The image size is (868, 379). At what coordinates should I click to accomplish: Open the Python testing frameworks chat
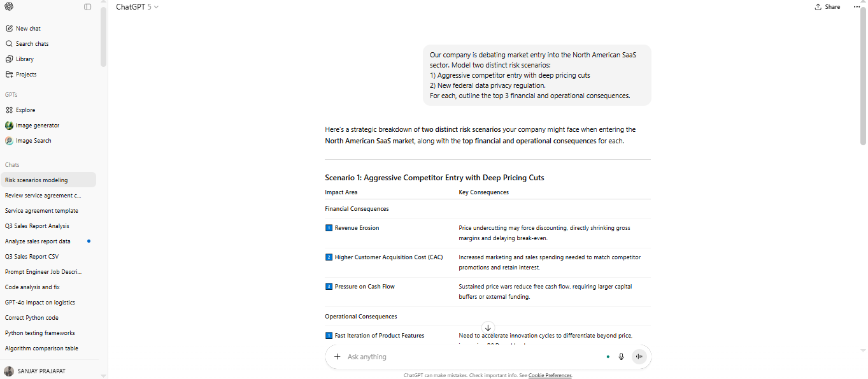(x=39, y=333)
